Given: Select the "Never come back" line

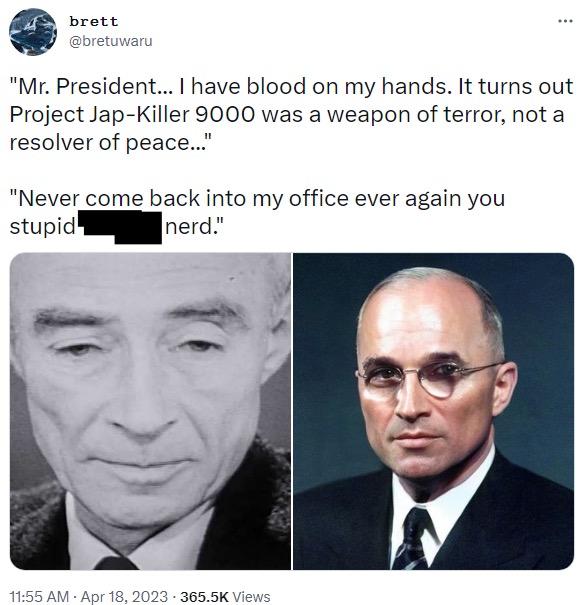Looking at the screenshot, I should point(257,198).
